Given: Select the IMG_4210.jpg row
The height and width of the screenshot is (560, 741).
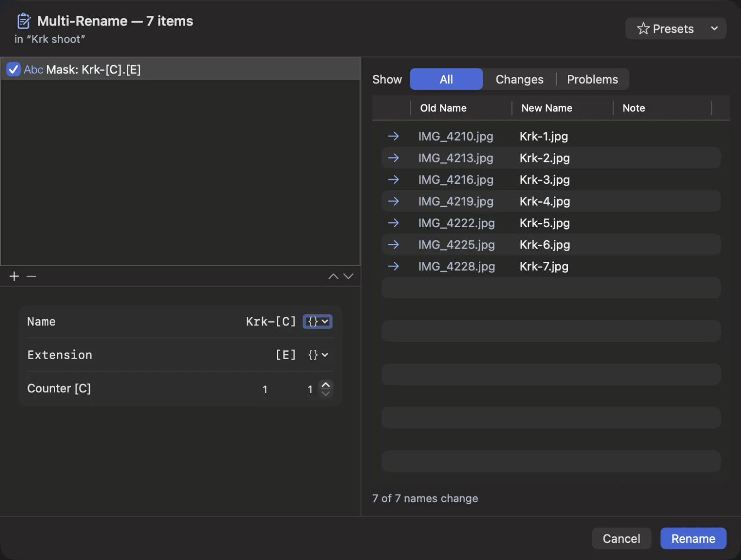Looking at the screenshot, I should (x=551, y=137).
